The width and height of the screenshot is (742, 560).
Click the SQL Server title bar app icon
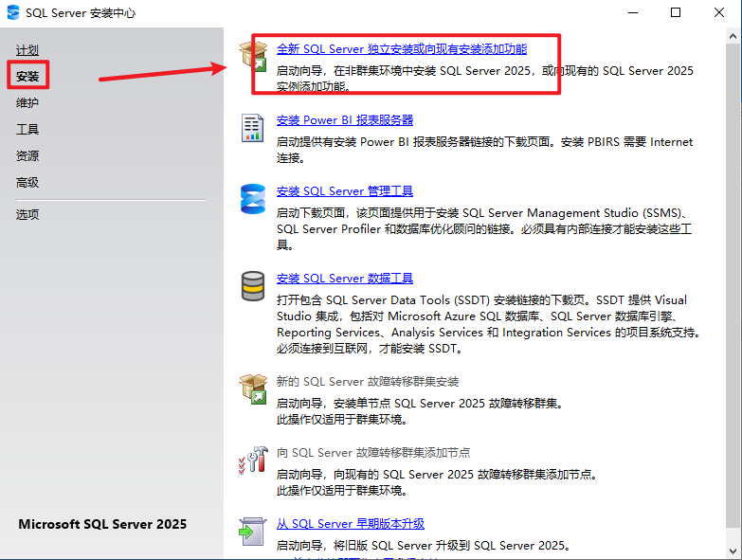(x=13, y=13)
